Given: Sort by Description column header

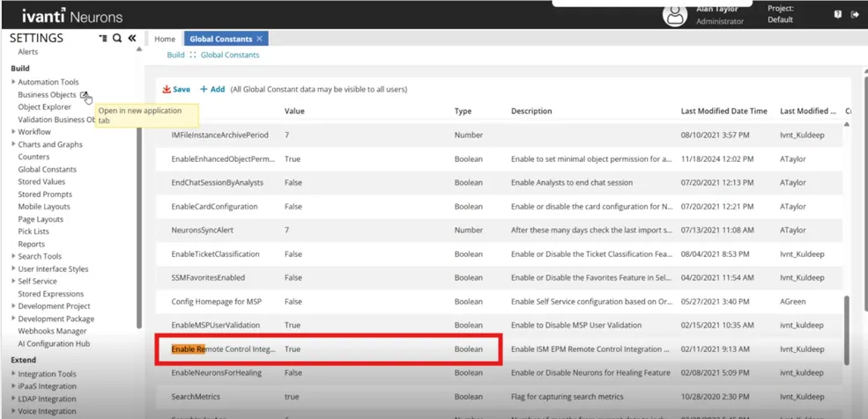Looking at the screenshot, I should pos(531,111).
